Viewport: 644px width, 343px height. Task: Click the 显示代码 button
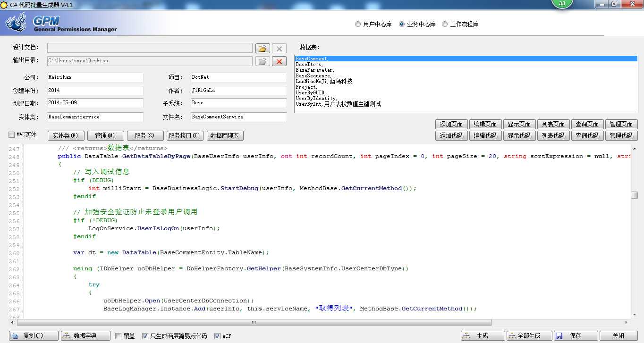point(519,135)
